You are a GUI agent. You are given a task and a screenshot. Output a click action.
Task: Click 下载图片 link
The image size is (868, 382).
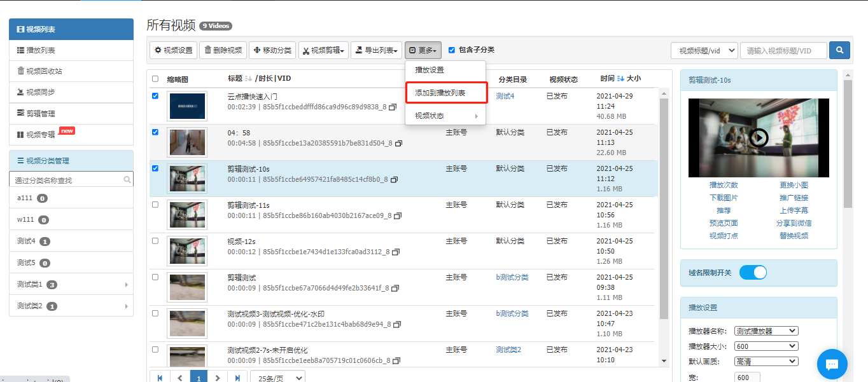pos(724,198)
